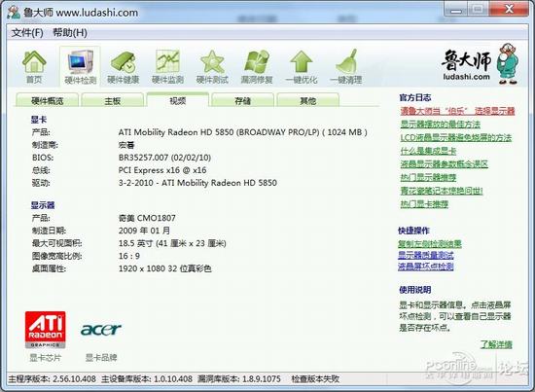The height and width of the screenshot is (392, 535).
Task: Click the 显示器质量测试 link
Action: coord(426,255)
